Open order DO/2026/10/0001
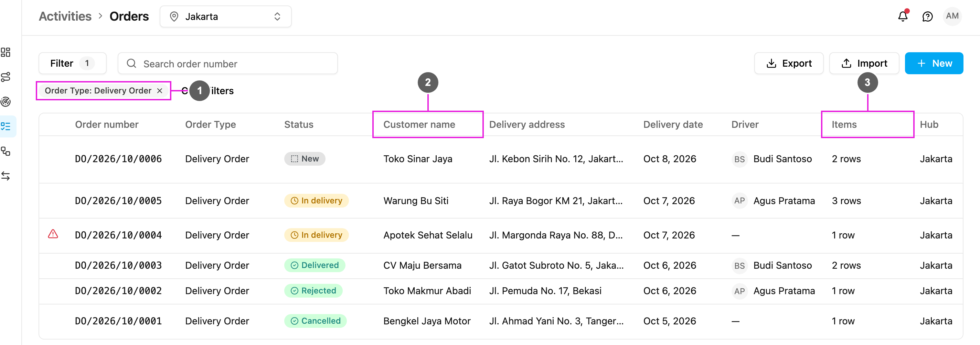980x345 pixels. point(118,321)
